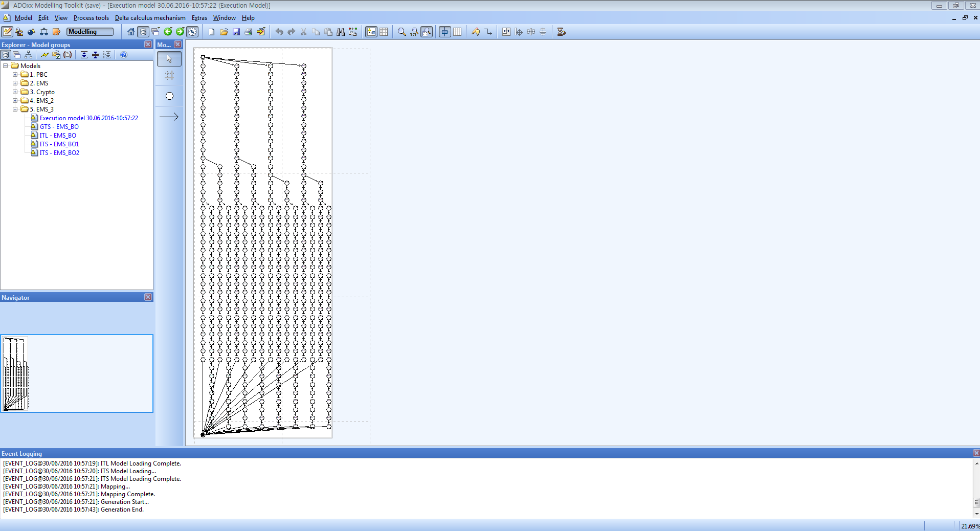Click the redo arrow icon
Image resolution: width=980 pixels, height=531 pixels.
(291, 32)
